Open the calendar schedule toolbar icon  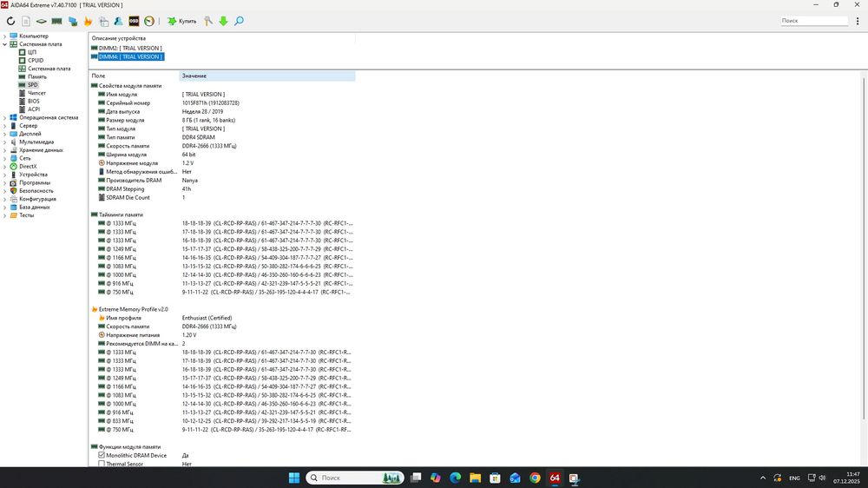(103, 21)
